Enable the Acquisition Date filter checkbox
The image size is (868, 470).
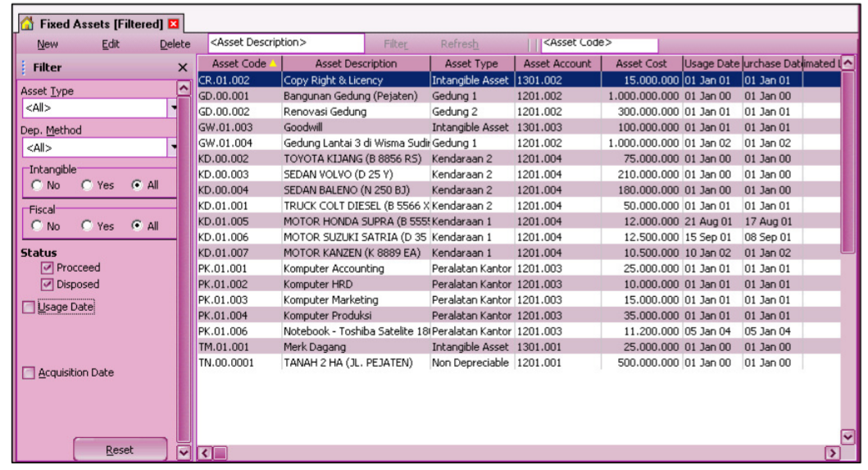29,373
